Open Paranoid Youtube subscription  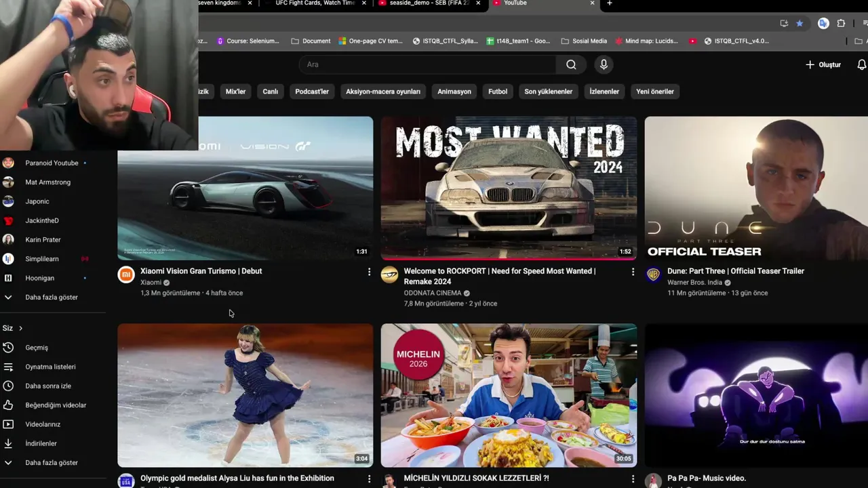point(53,163)
